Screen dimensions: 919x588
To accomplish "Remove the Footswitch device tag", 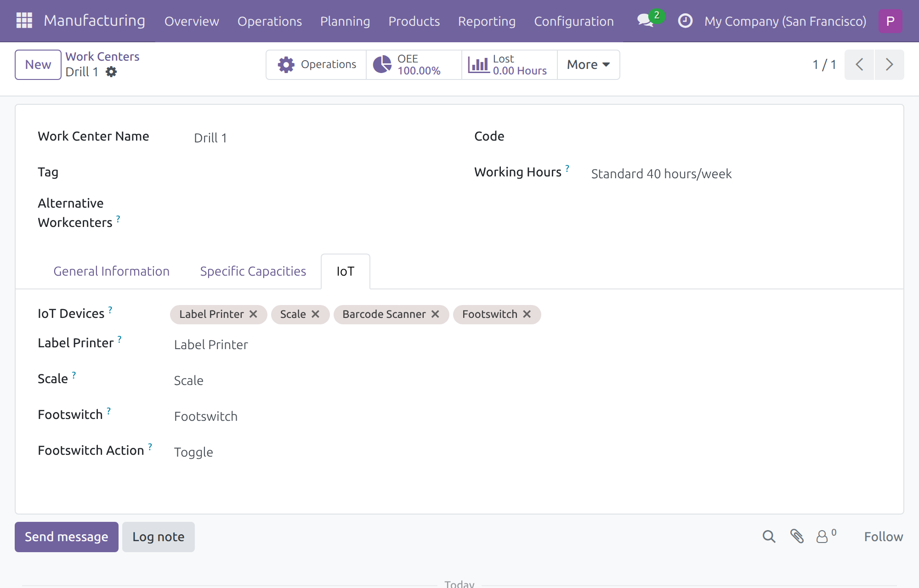I will point(527,314).
